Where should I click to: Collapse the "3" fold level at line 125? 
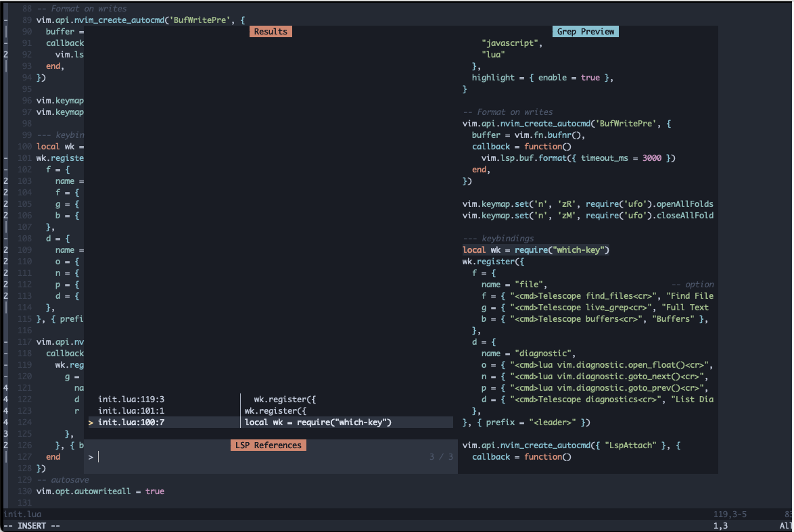(4, 433)
